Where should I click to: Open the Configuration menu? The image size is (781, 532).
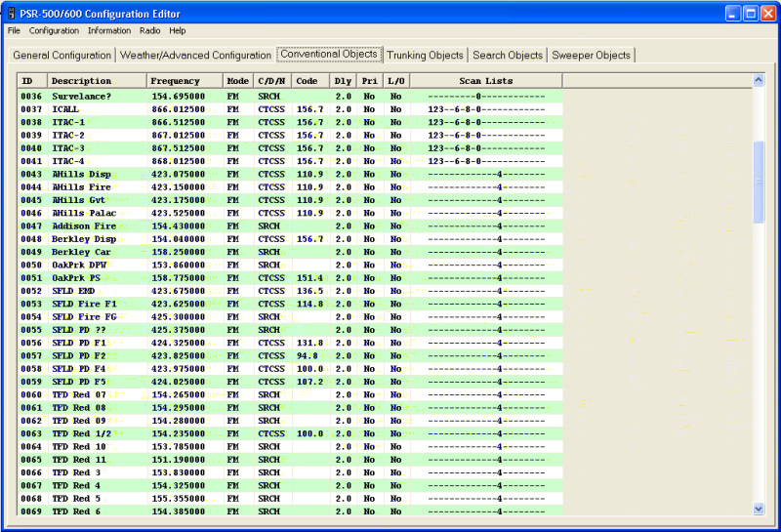click(54, 30)
